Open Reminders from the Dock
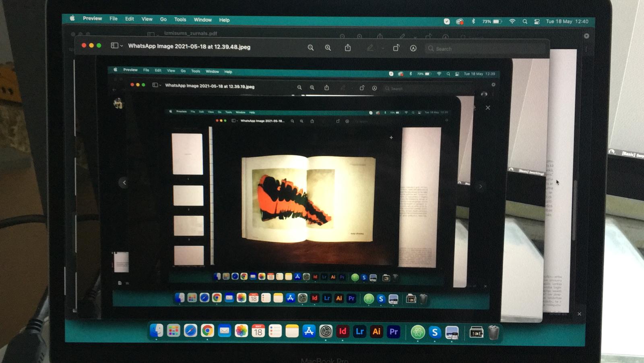The width and height of the screenshot is (644, 363). click(x=275, y=331)
